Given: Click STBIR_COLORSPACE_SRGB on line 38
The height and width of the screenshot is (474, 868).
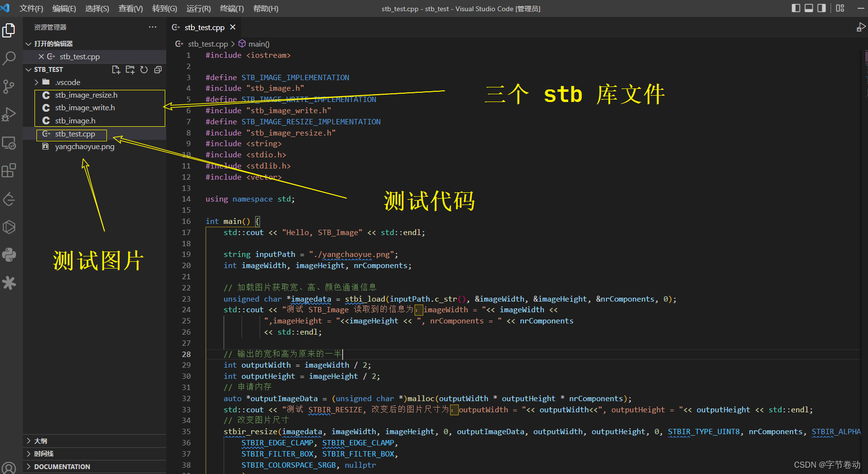Looking at the screenshot, I should tap(289, 465).
